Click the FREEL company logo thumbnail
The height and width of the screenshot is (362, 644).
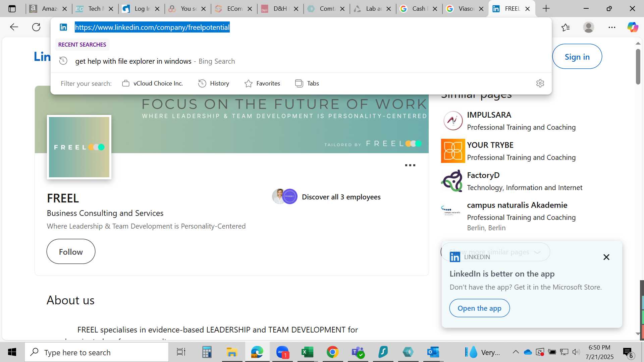coord(79,147)
